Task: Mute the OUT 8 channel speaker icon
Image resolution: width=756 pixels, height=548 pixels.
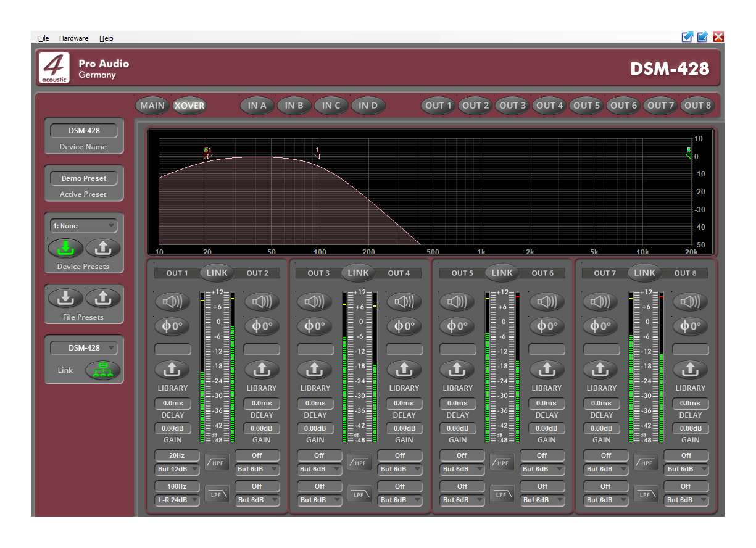Action: pos(690,302)
